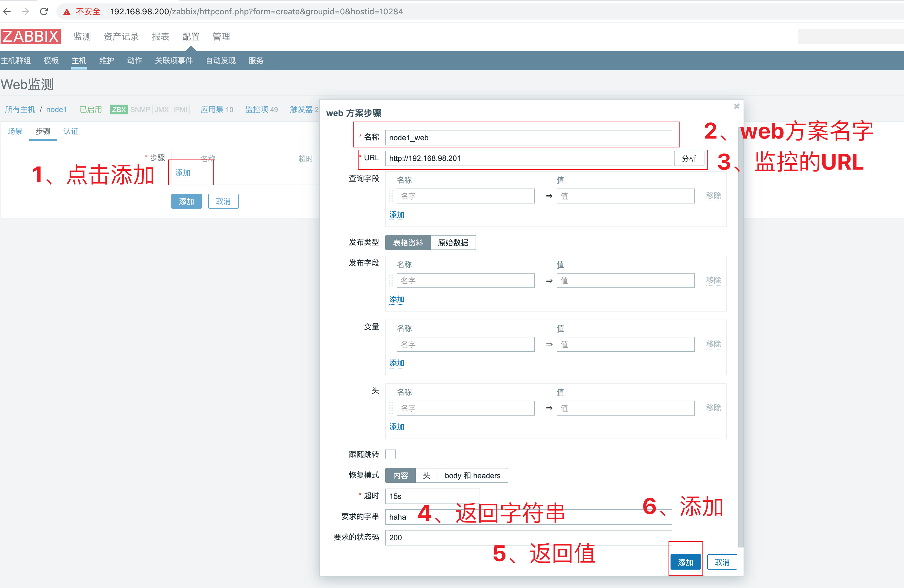Reload the page with browser refresh icon
The image size is (904, 588).
pyautogui.click(x=44, y=11)
